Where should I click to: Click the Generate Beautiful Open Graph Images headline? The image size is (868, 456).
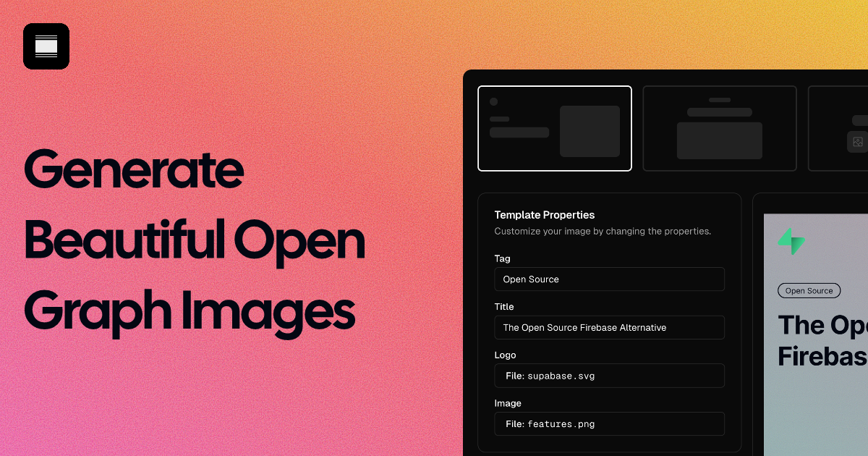(x=194, y=240)
